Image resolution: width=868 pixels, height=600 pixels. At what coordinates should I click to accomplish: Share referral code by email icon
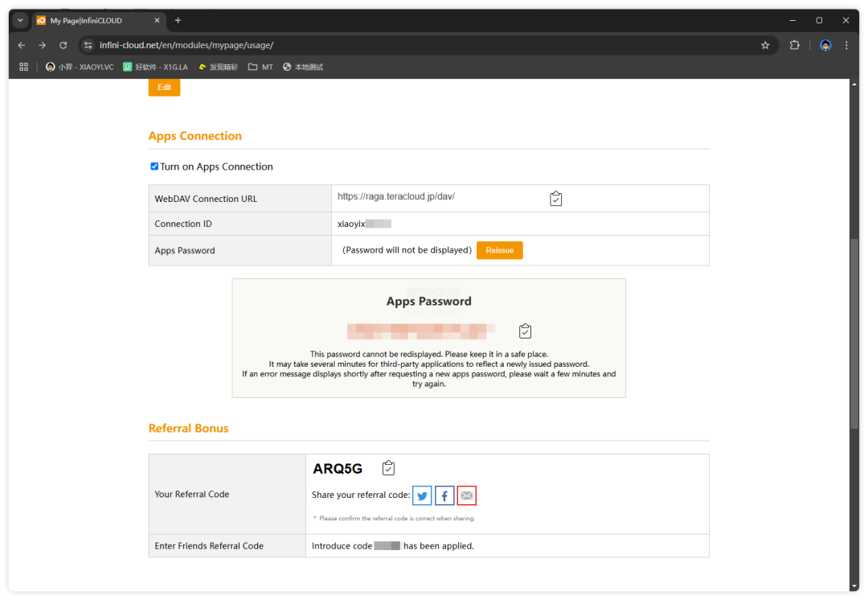coord(466,495)
